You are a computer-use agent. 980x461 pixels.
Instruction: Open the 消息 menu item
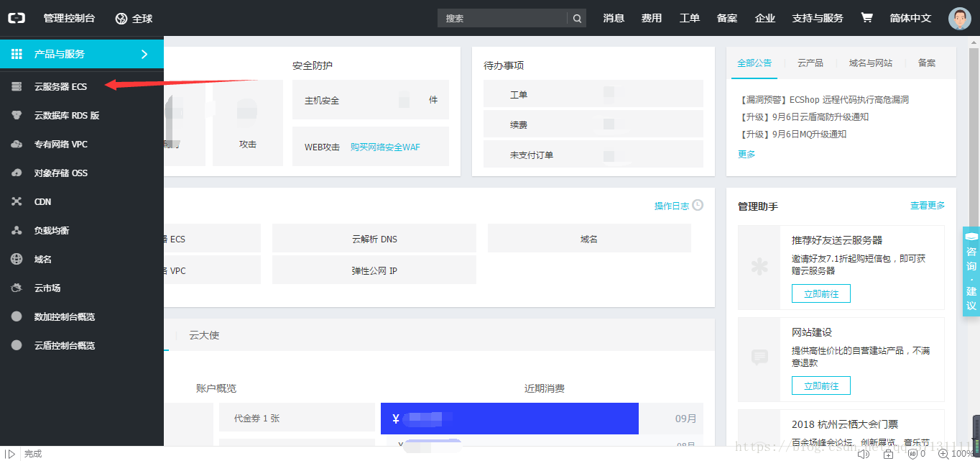(x=614, y=18)
